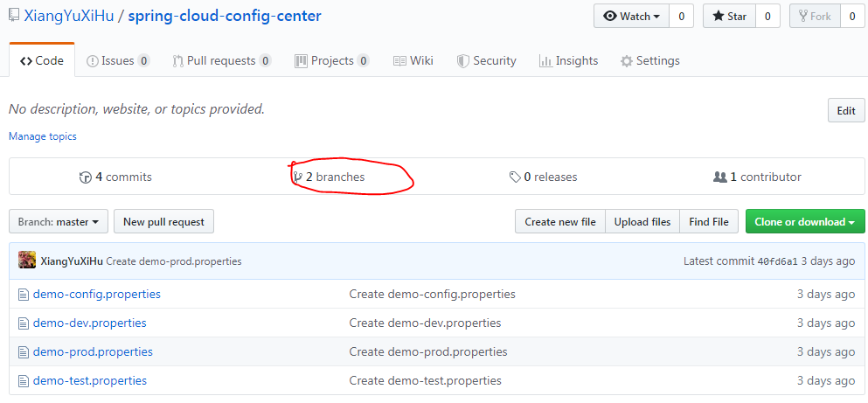Image resolution: width=868 pixels, height=403 pixels.
Task: Click the latest commit hash 40fd6a1
Action: 777,261
